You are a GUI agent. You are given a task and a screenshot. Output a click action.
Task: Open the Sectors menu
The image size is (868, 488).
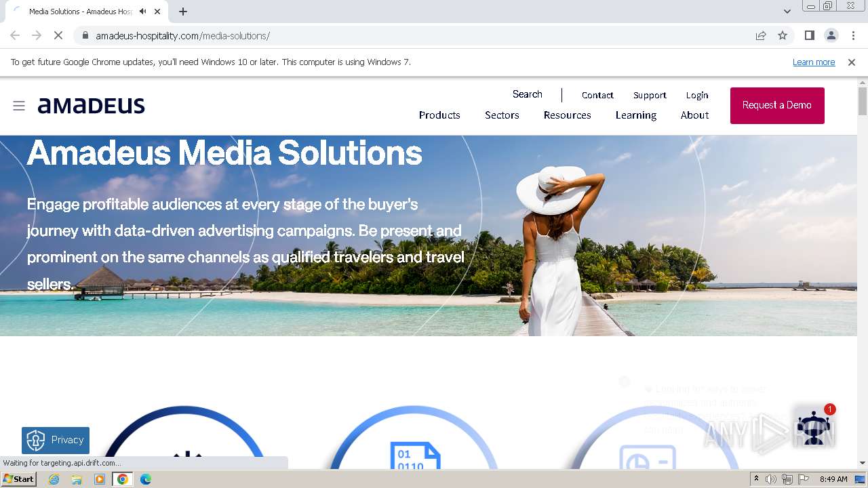502,115
